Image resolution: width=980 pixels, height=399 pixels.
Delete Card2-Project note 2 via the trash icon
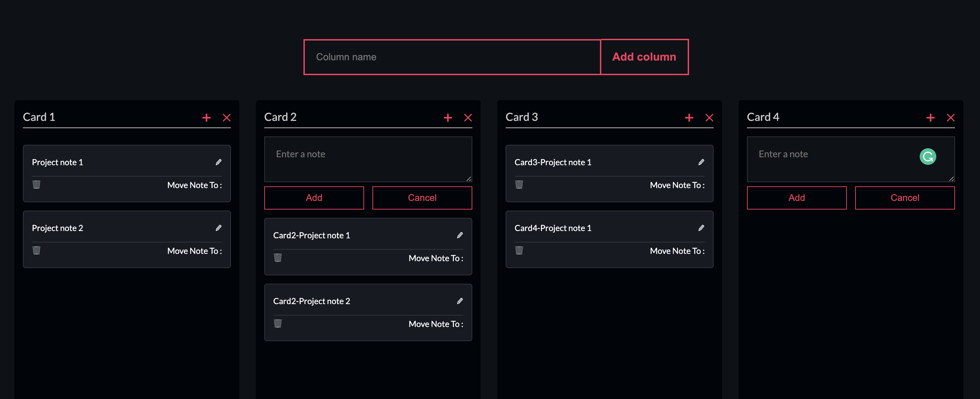(278, 323)
